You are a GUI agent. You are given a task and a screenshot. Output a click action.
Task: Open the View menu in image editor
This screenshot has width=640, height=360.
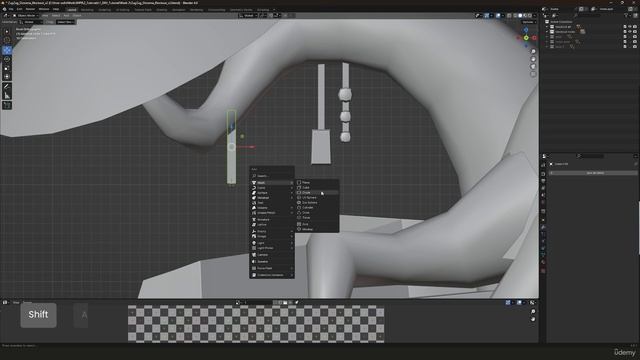pos(16,302)
